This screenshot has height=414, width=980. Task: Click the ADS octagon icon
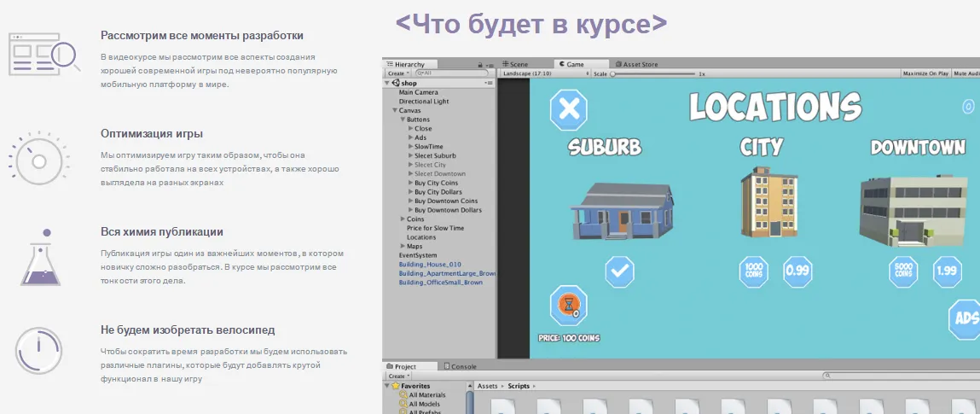pos(966,318)
